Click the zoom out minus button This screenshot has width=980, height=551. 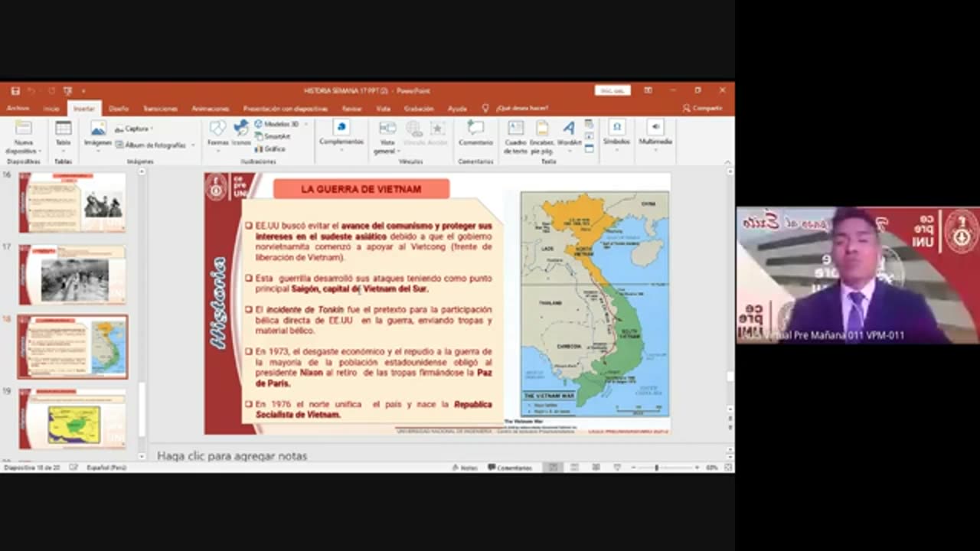634,468
